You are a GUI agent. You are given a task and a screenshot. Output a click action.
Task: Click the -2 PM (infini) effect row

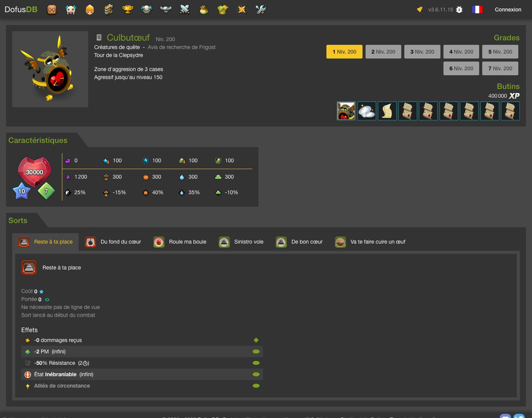[142, 351]
